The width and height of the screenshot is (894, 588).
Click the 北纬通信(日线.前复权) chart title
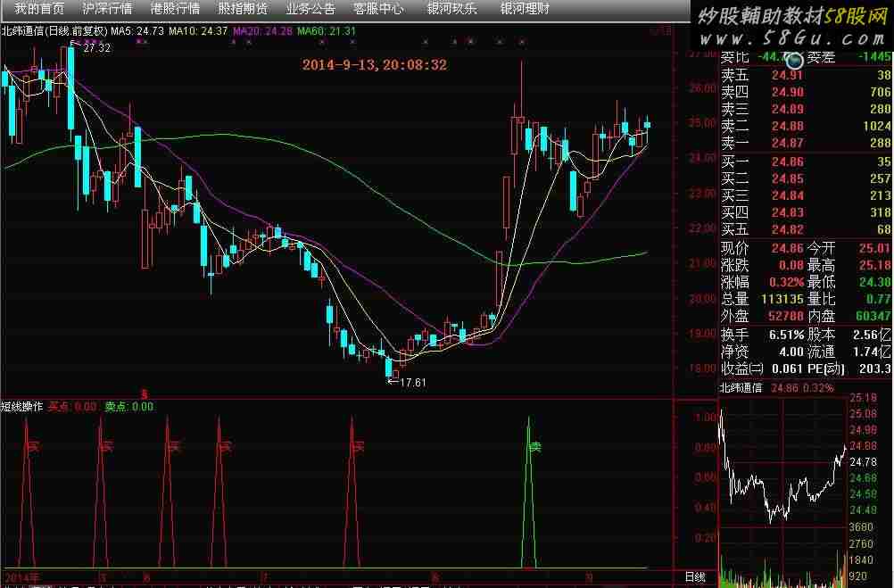point(54,31)
